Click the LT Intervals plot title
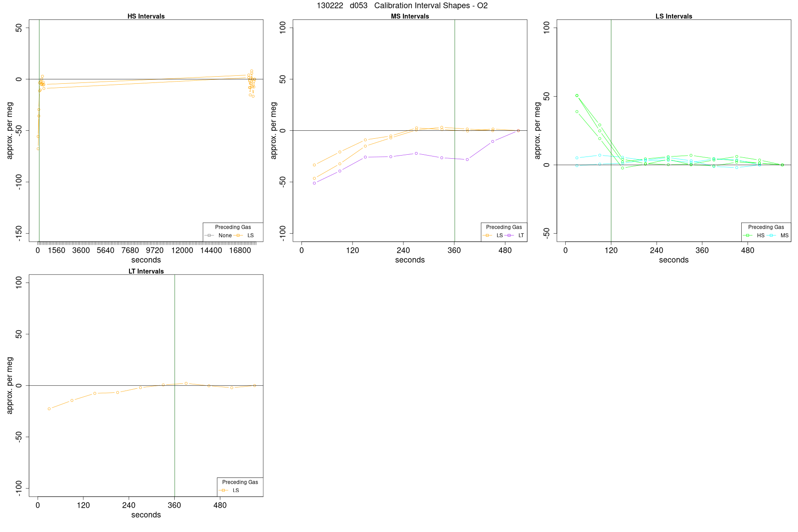Image resolution: width=798 pixels, height=532 pixels. point(146,271)
